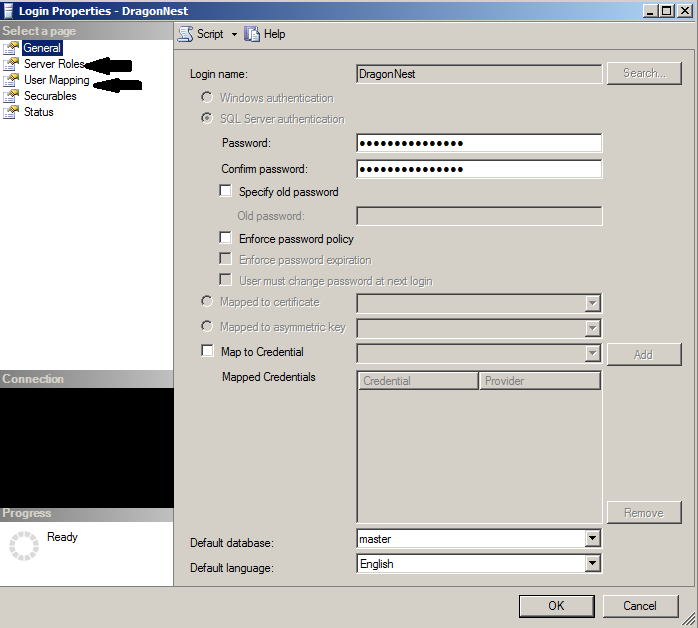
Task: Open the Default database dropdown
Action: pyautogui.click(x=592, y=539)
